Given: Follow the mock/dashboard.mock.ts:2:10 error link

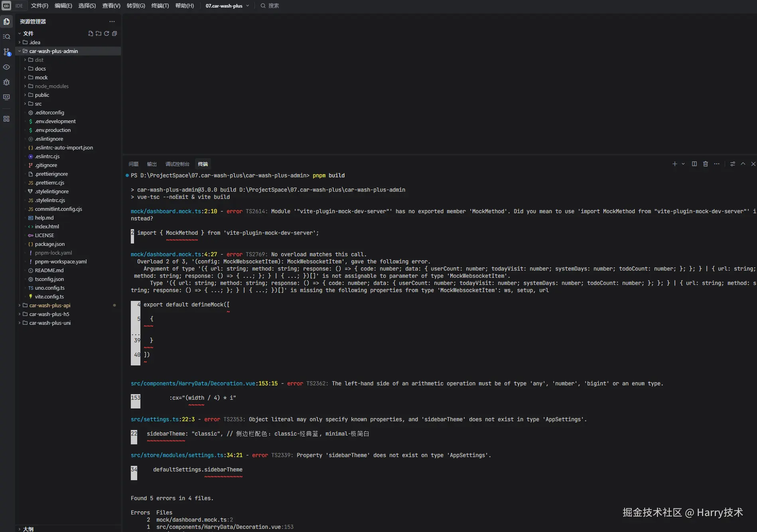Looking at the screenshot, I should coord(174,211).
